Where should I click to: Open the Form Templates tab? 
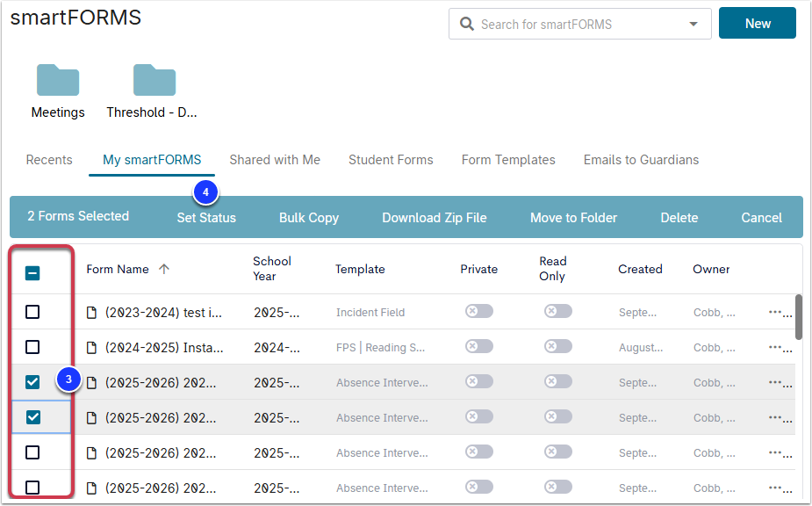coord(508,160)
